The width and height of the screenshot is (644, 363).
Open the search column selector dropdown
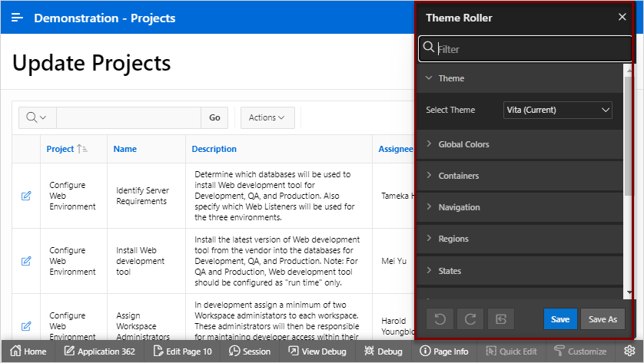pos(37,117)
